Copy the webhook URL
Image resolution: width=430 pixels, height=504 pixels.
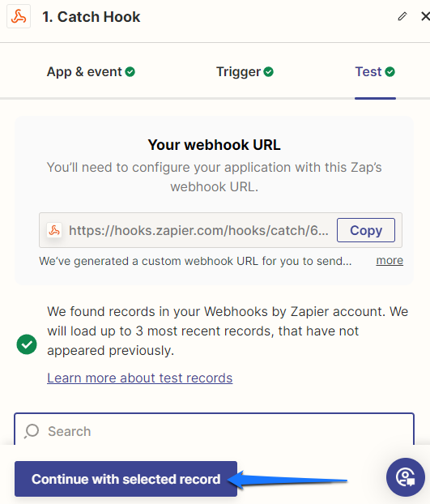pos(366,230)
